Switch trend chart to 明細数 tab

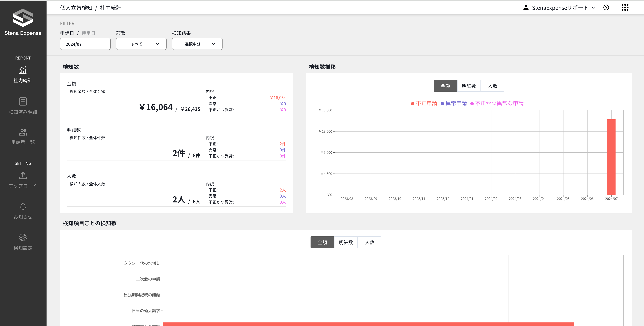[x=469, y=86]
